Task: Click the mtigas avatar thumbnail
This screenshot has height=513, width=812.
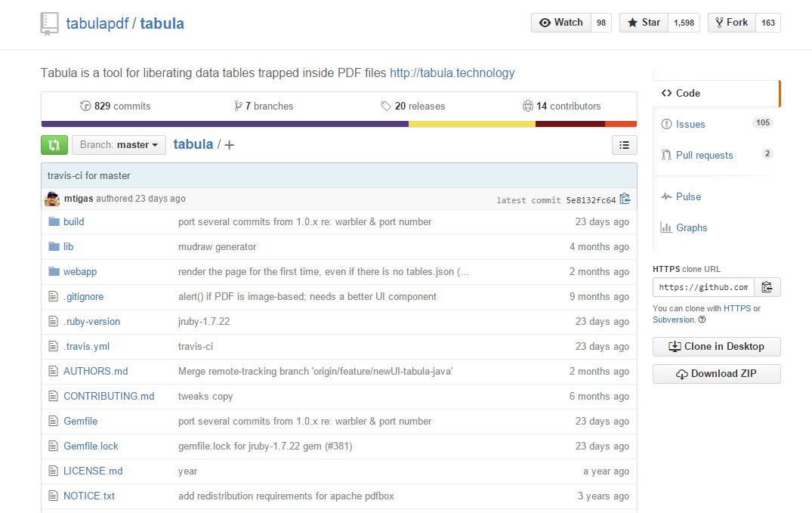Action: (x=52, y=199)
